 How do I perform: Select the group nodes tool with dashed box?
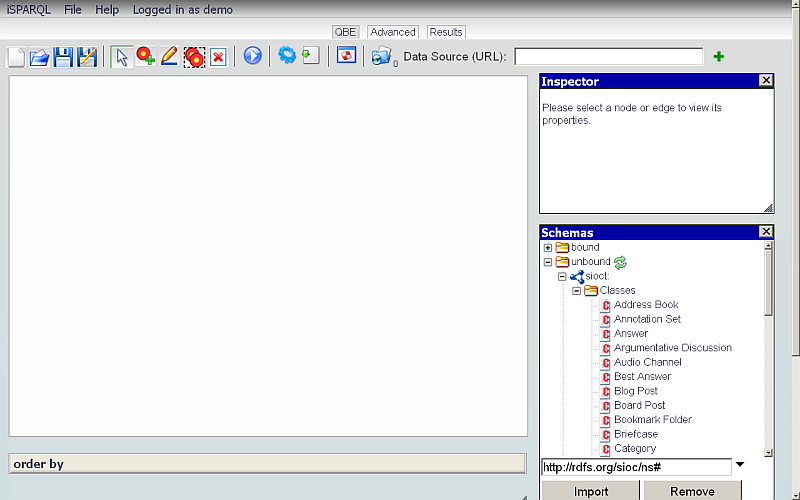[194, 57]
